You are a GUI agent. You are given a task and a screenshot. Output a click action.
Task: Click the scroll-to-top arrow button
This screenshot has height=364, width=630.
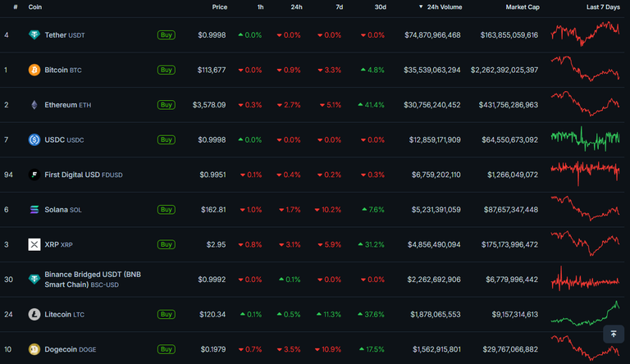tap(614, 334)
